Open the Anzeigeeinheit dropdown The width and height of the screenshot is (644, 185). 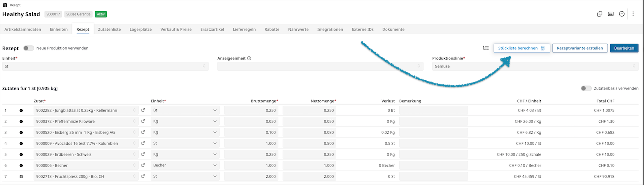320,66
